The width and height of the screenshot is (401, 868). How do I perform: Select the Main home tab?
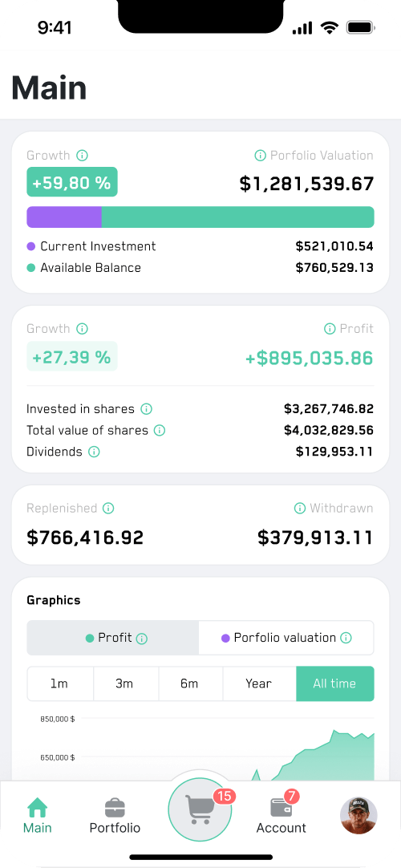(x=38, y=815)
